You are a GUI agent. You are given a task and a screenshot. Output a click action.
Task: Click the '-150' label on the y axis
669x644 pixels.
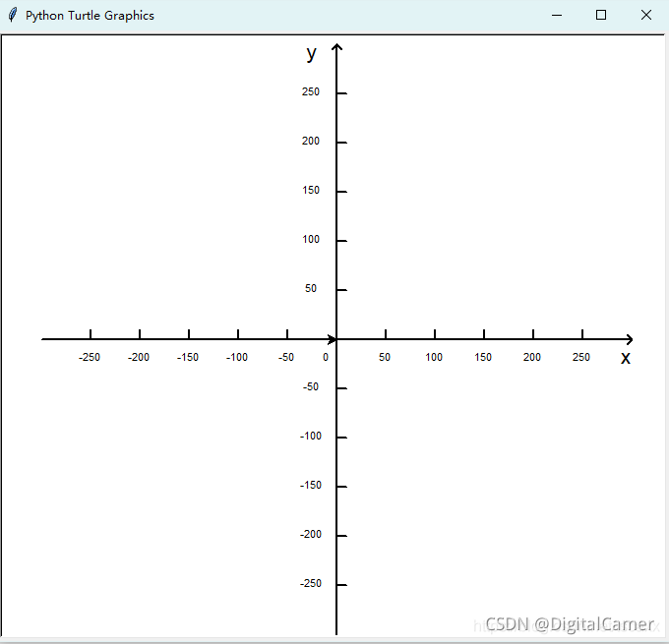tap(311, 485)
